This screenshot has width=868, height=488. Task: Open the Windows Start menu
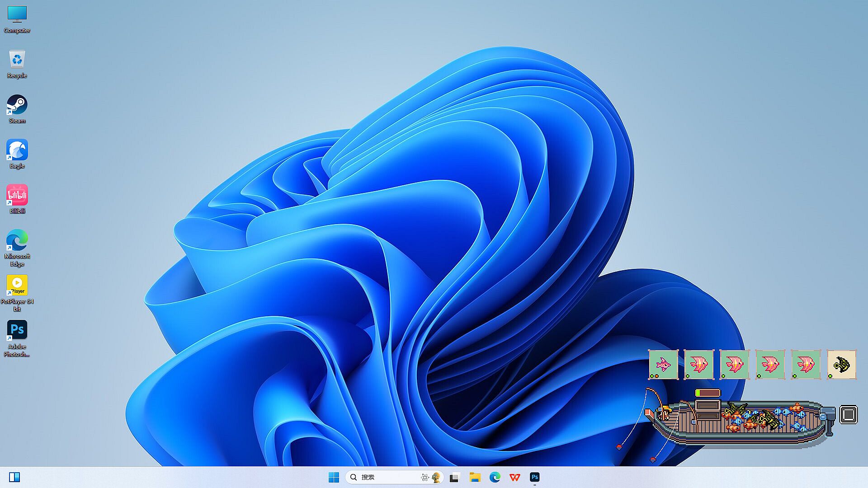pyautogui.click(x=334, y=477)
